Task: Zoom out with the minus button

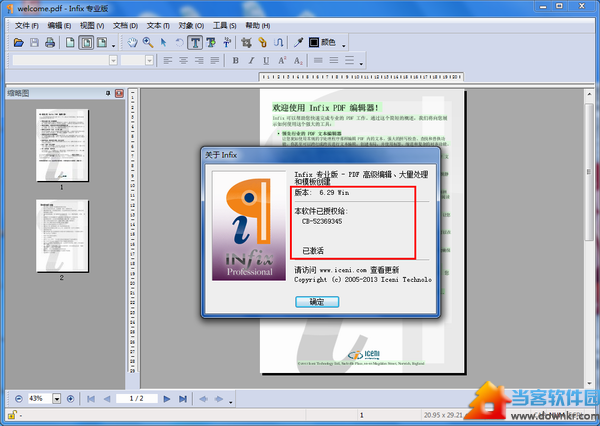Action: pyautogui.click(x=19, y=399)
